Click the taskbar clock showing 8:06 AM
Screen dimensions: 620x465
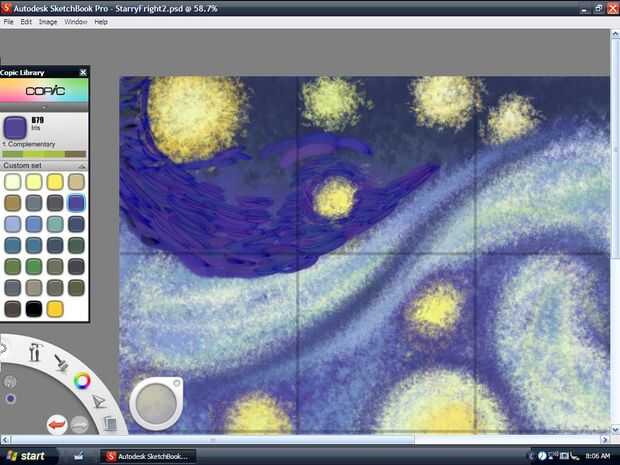click(x=597, y=456)
